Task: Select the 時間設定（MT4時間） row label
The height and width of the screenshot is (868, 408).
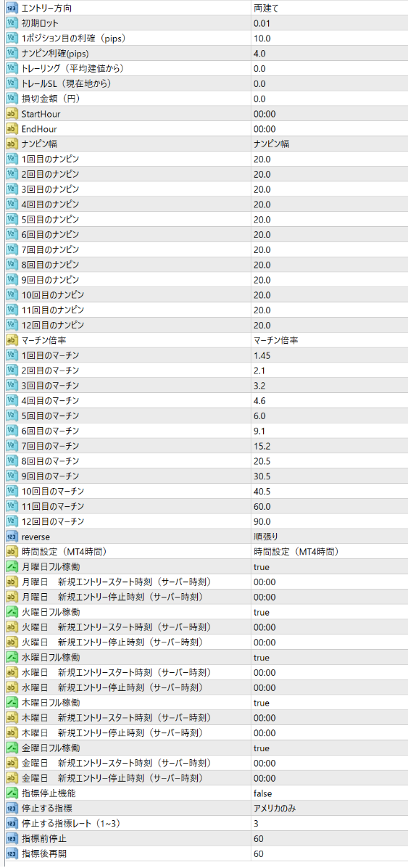Action: 64,552
